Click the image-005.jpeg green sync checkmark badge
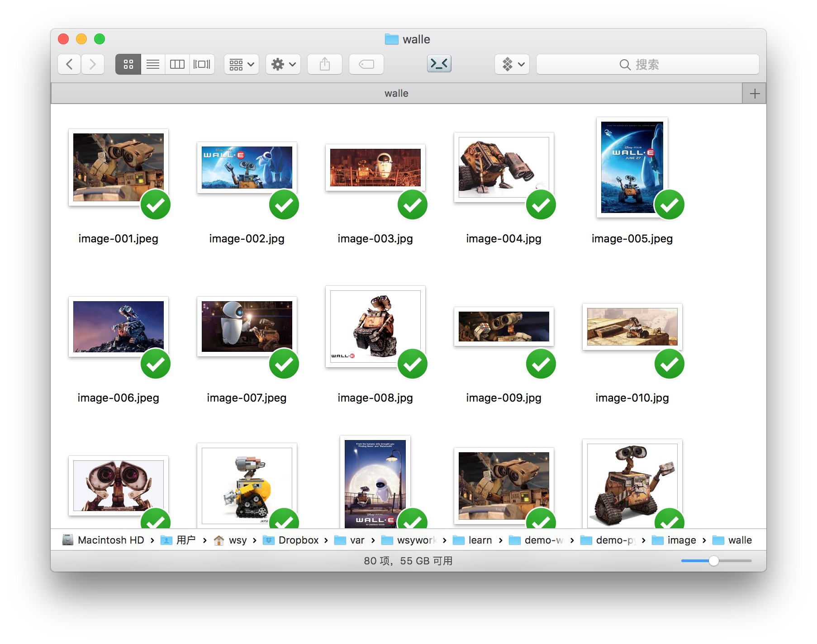 [669, 205]
